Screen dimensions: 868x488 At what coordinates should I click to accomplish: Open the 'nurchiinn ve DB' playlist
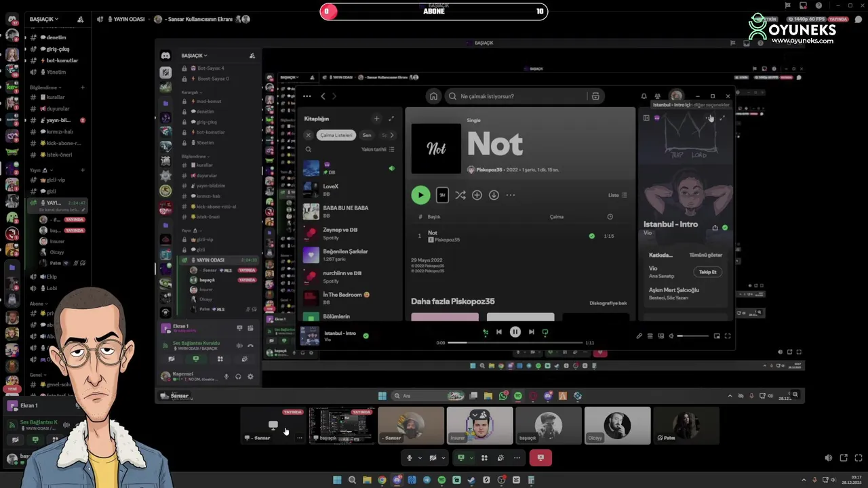coord(349,277)
